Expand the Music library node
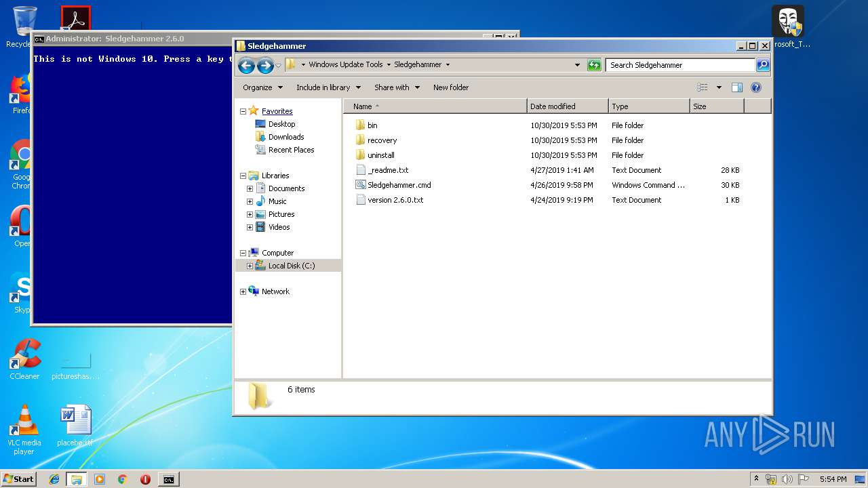The height and width of the screenshot is (488, 868). pyautogui.click(x=250, y=201)
